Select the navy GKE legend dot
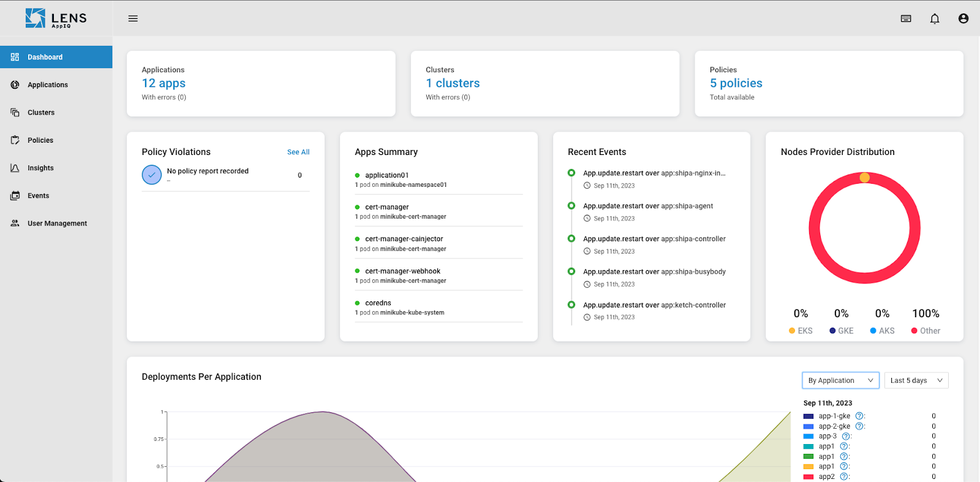This screenshot has width=980, height=482. 832,331
